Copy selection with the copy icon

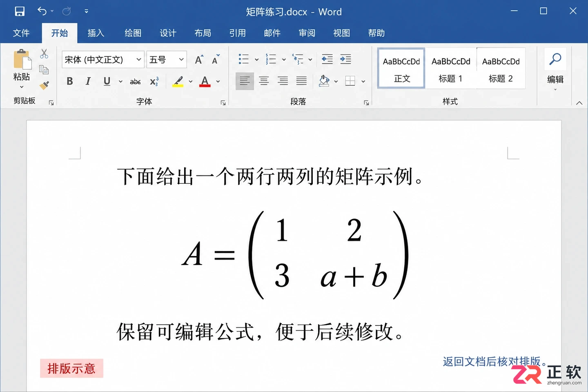[x=44, y=70]
